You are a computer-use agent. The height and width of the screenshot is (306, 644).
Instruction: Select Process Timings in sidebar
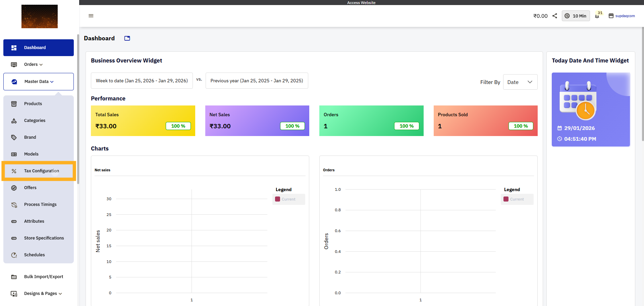[39, 205]
